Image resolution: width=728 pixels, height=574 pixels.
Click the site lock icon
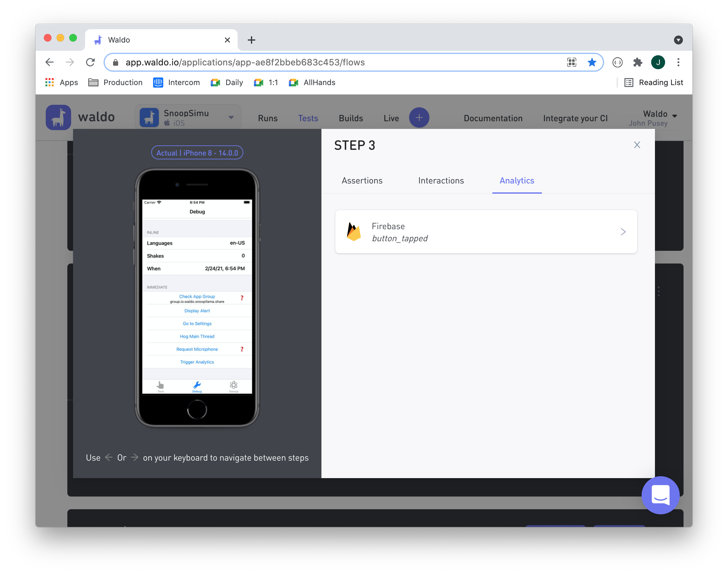tap(116, 63)
